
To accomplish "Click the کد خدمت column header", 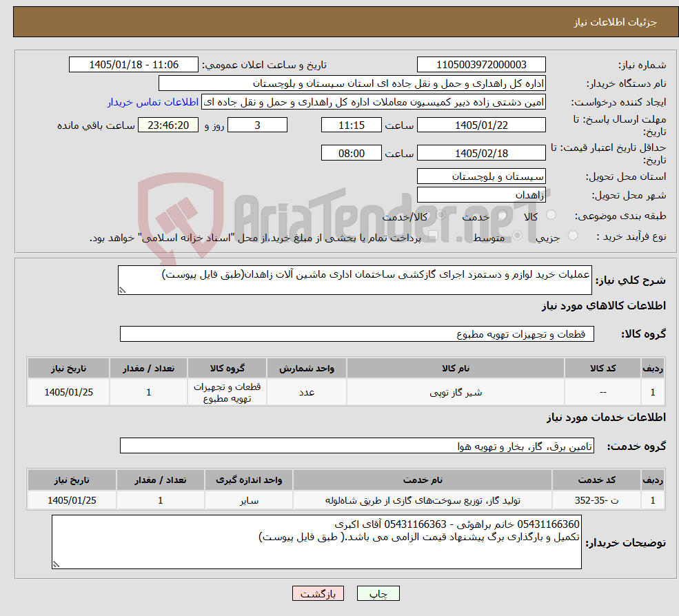I will (x=596, y=480).
